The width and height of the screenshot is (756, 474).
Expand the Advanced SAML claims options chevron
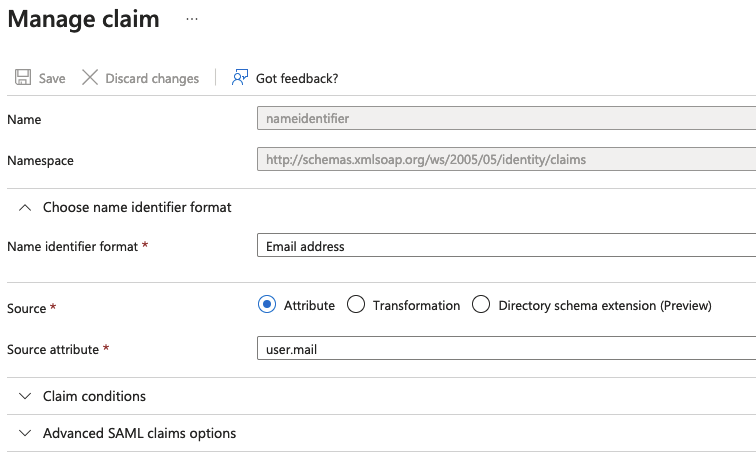pyautogui.click(x=25, y=433)
